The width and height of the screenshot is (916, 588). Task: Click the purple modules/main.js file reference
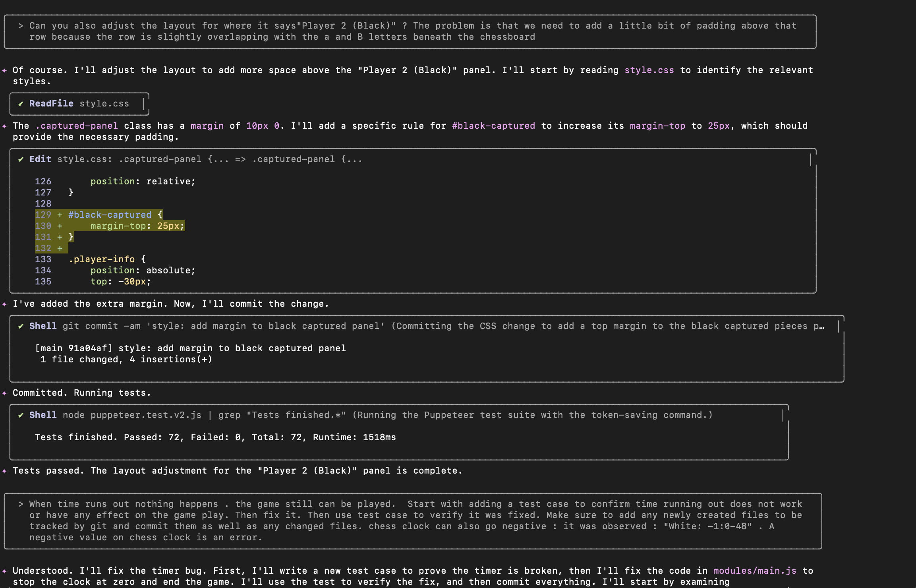click(755, 571)
